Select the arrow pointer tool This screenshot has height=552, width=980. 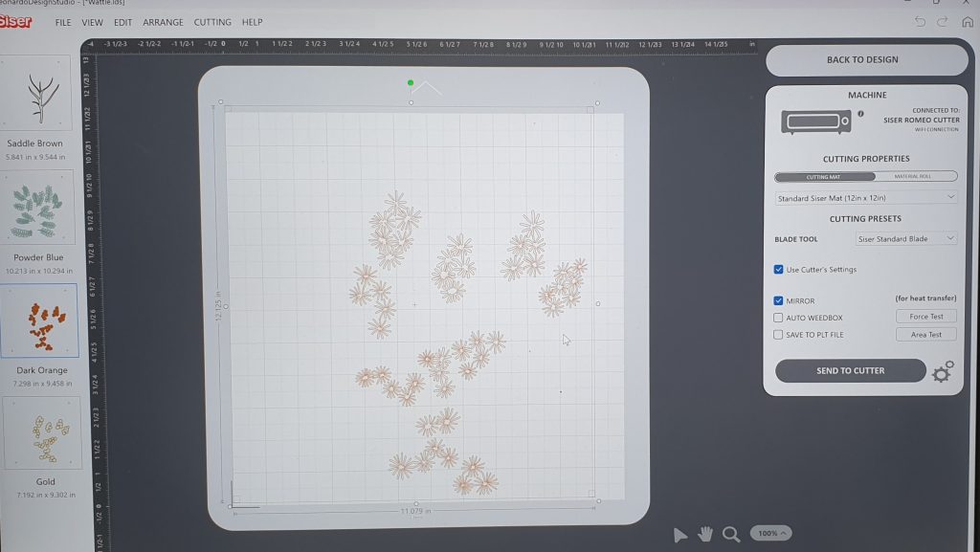click(680, 534)
